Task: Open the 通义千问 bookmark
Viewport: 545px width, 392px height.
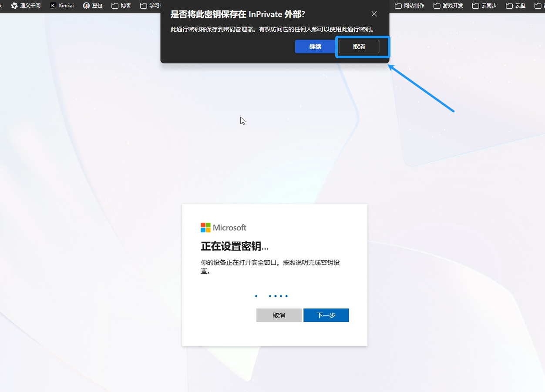Action: [25, 6]
